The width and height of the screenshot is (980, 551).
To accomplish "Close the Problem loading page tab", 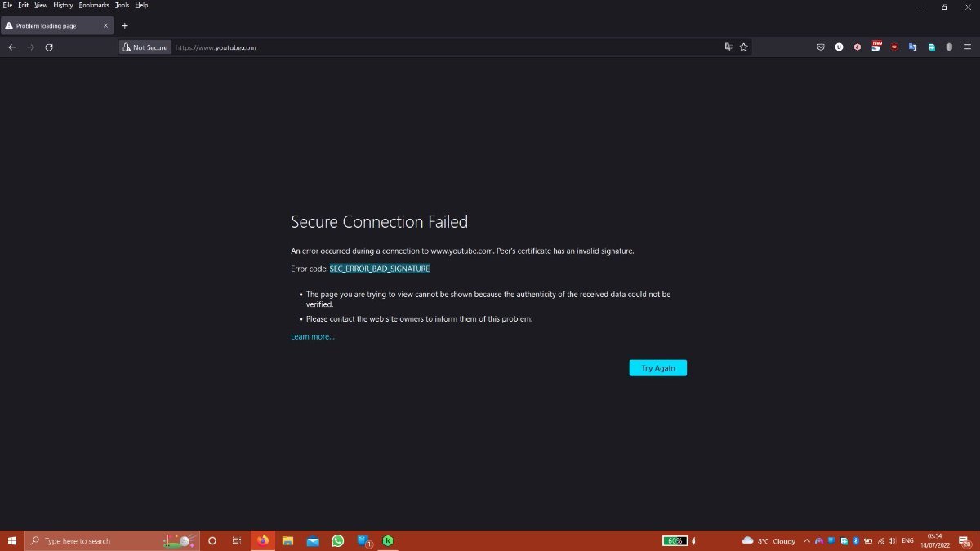I will coord(105,25).
